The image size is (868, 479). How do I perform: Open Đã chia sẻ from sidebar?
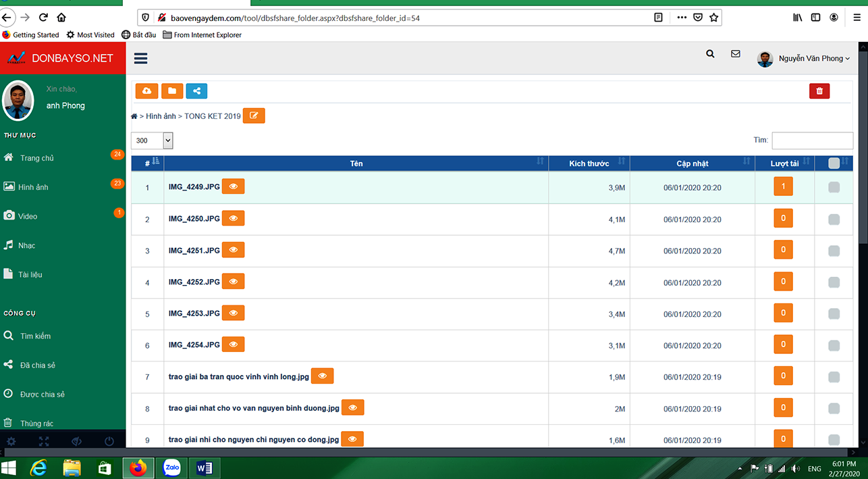[37, 364]
